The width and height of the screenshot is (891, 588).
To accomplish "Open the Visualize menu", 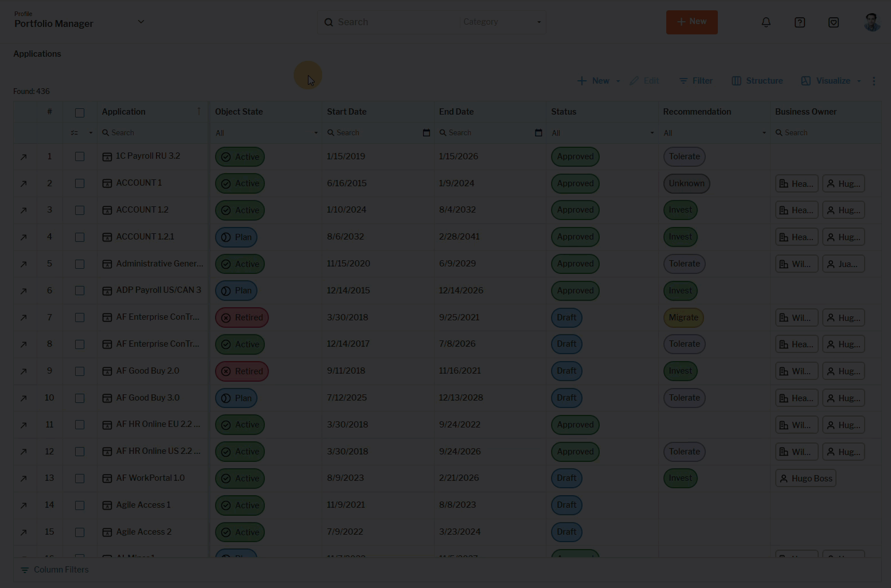I will pyautogui.click(x=826, y=81).
